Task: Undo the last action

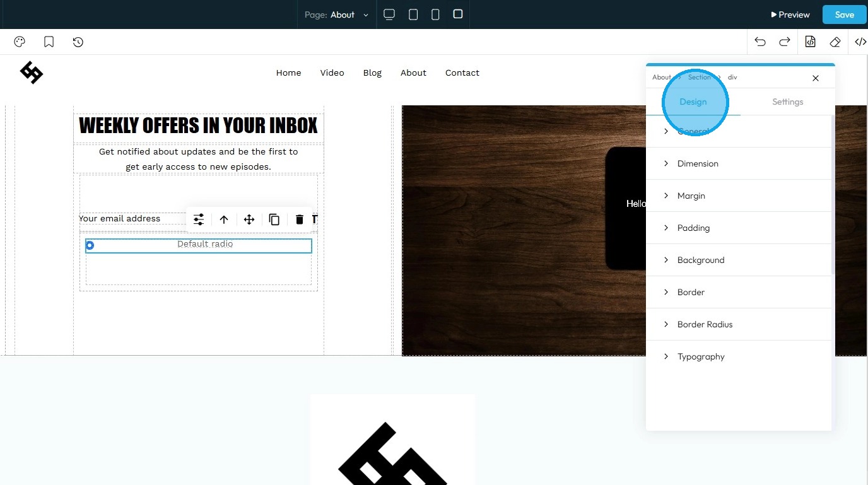Action: coord(760,42)
